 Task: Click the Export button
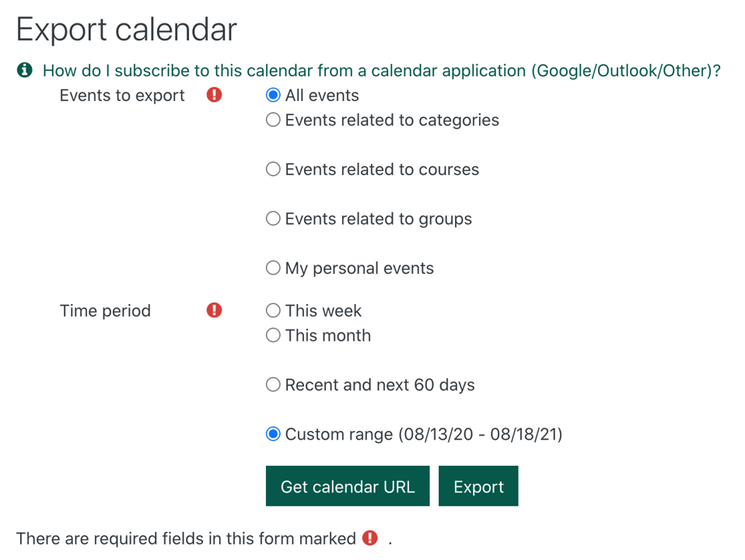pos(477,485)
